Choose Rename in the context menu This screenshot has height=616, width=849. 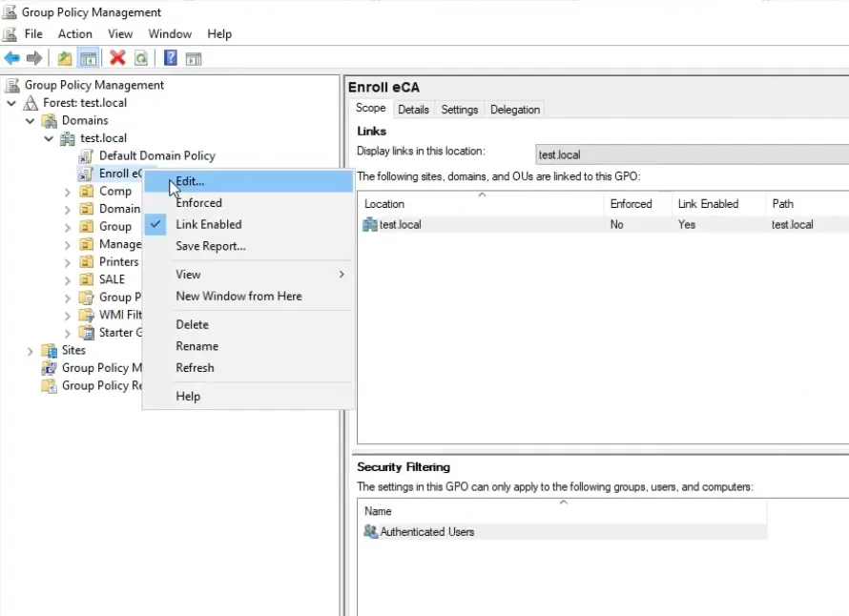(x=249, y=346)
